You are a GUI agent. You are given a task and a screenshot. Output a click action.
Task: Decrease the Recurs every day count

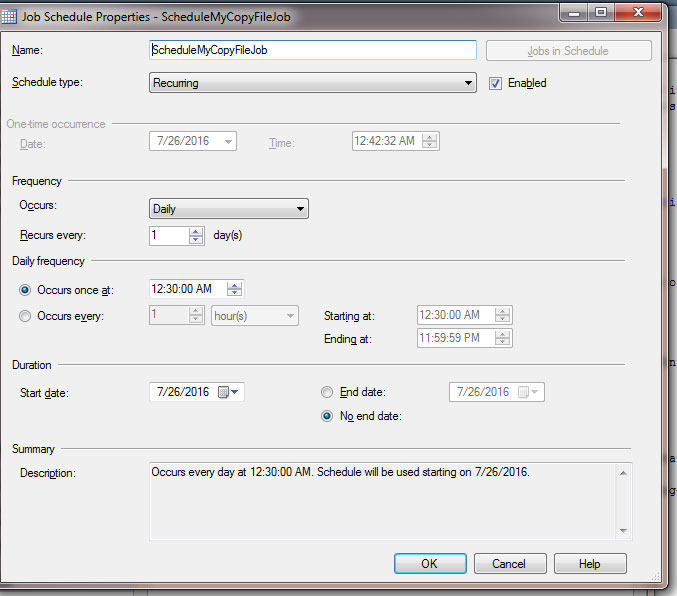(196, 241)
